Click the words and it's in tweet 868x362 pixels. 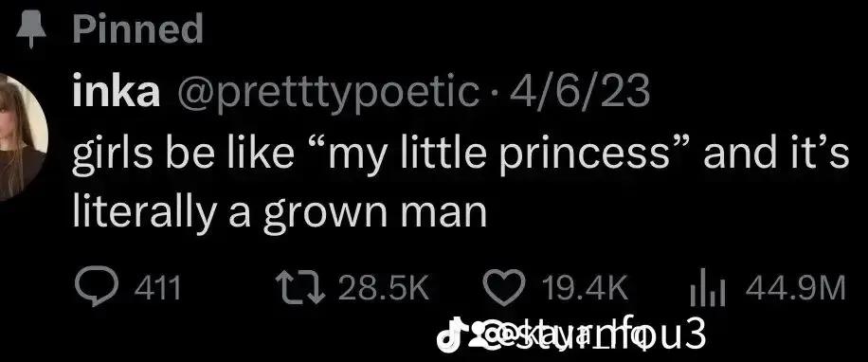[775, 153]
